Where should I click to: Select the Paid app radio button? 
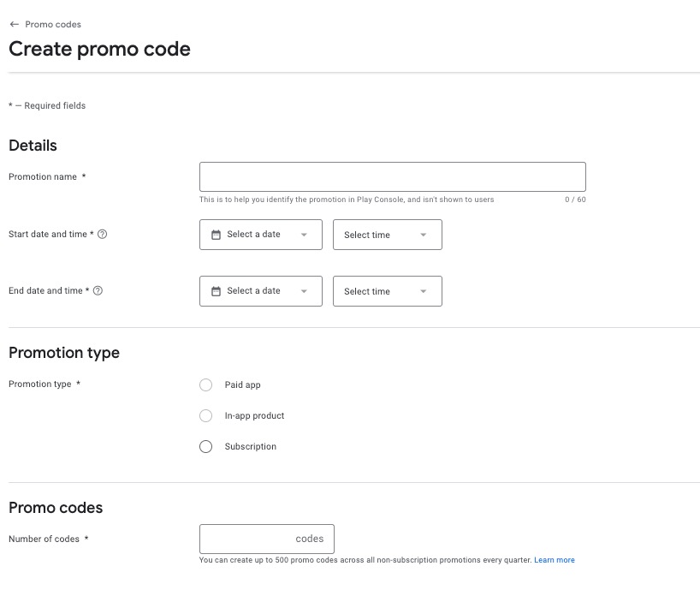coord(205,384)
